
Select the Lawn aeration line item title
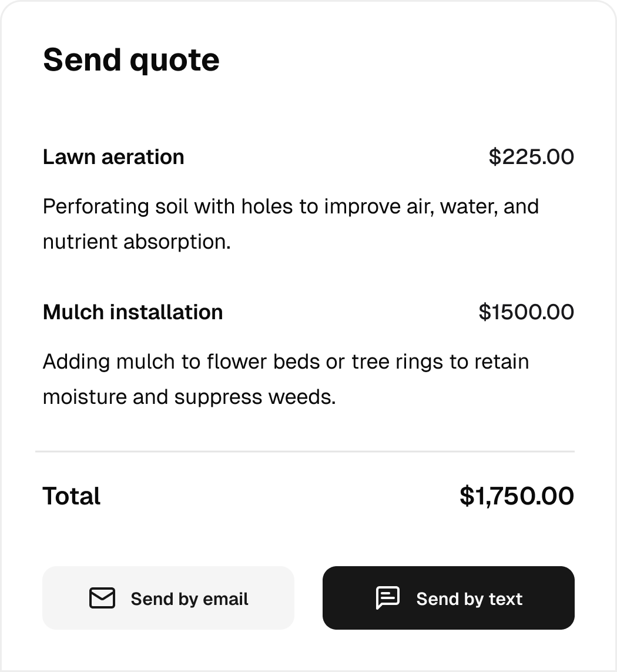pos(113,157)
